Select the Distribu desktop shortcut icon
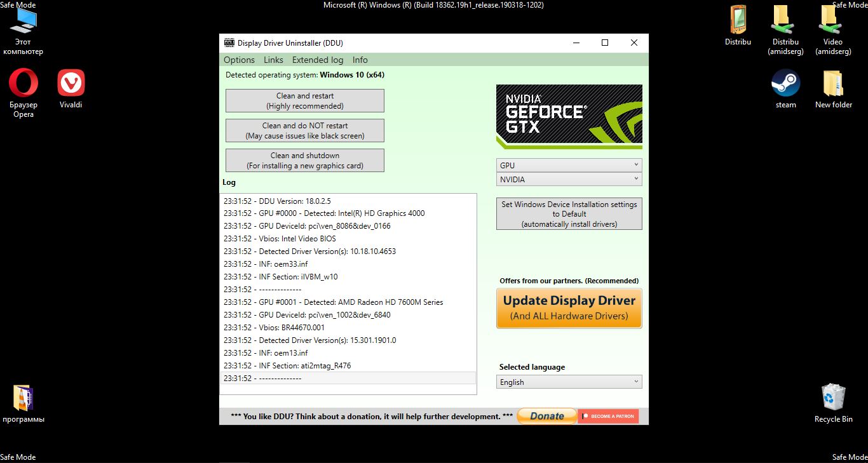 click(738, 26)
